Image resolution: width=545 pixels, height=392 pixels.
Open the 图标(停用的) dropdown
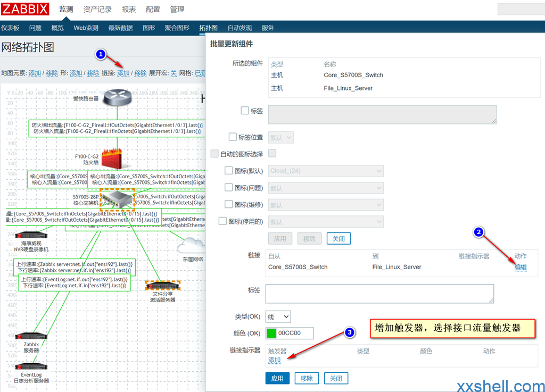pos(326,221)
